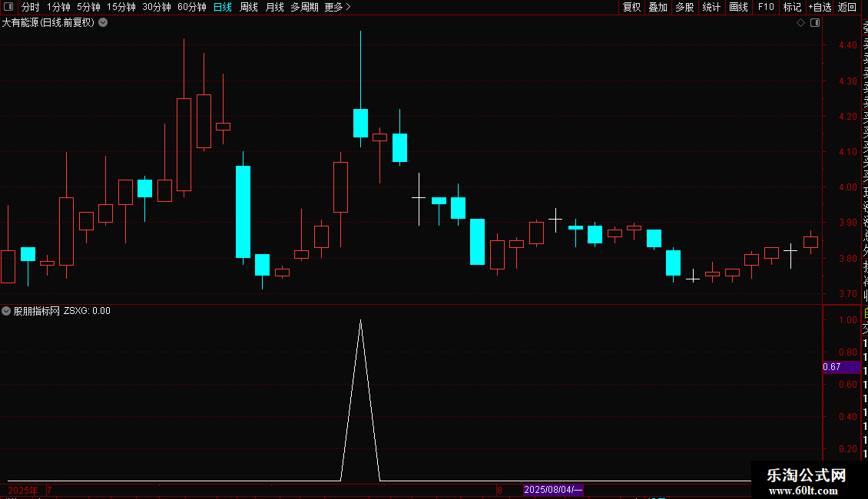Click the month 8 marker on time axis

pyautogui.click(x=499, y=490)
